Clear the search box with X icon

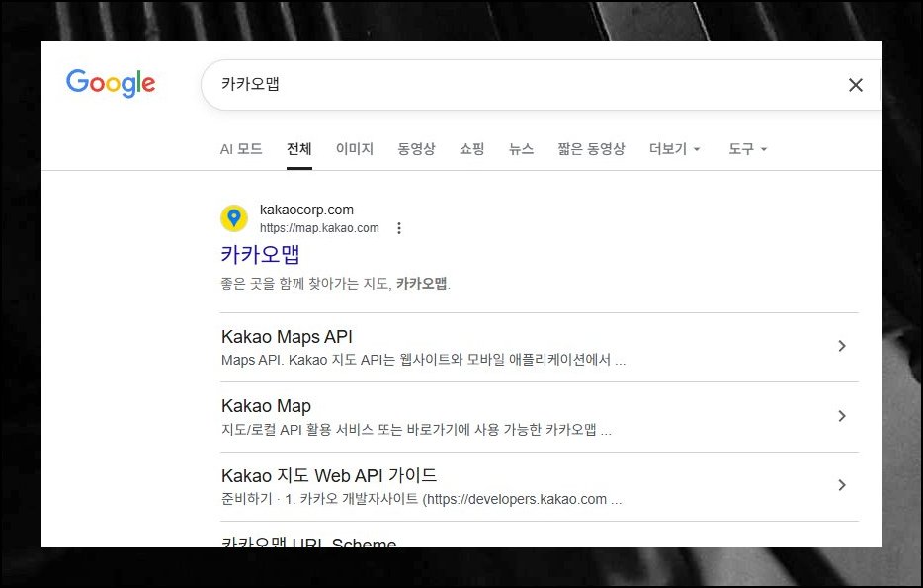point(855,85)
